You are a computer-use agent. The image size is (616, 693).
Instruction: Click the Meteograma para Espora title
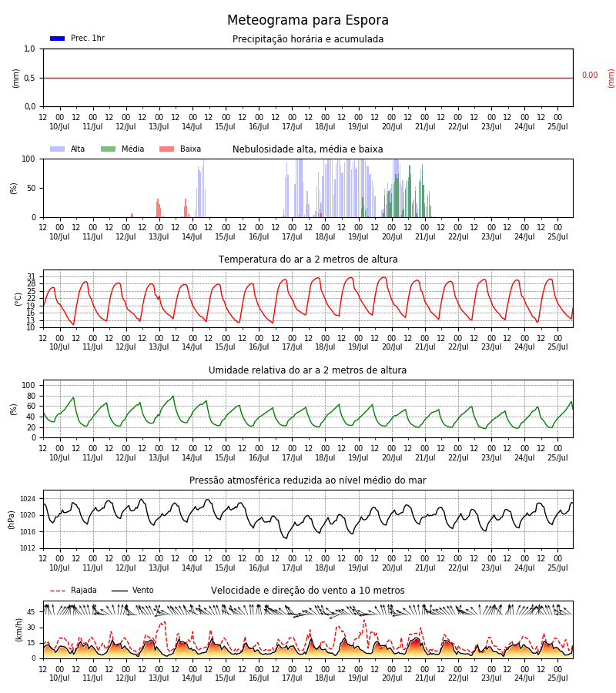[x=308, y=20]
